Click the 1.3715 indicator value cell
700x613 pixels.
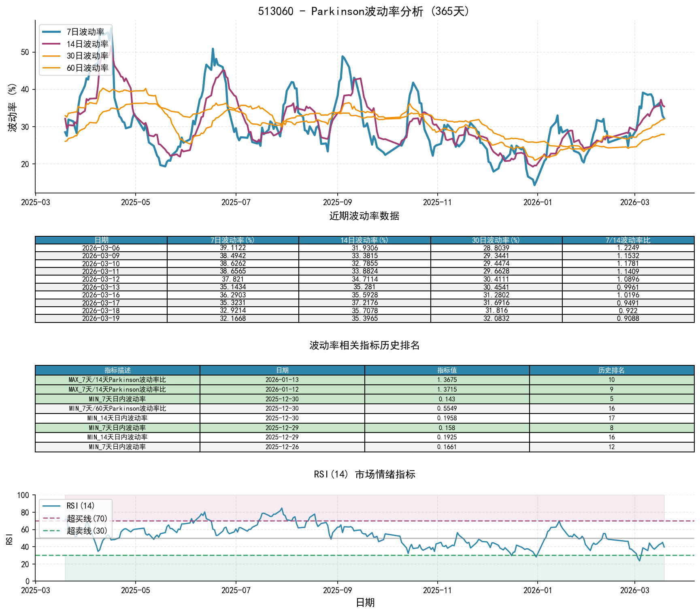click(x=447, y=389)
